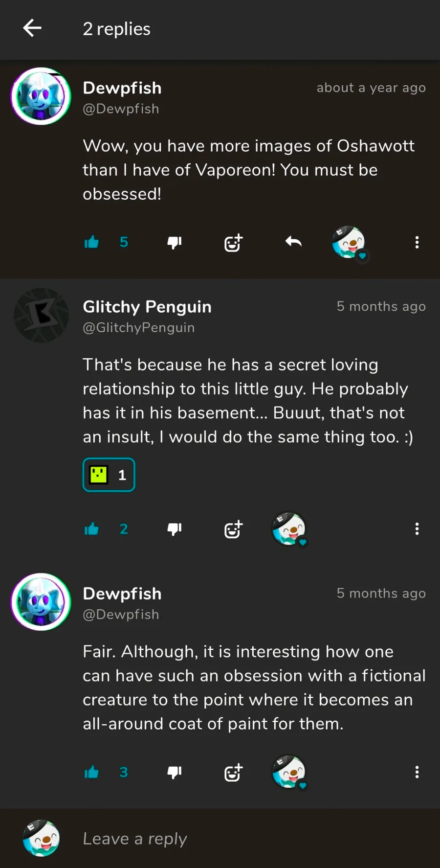Like Glitchy Penguin's reply

pyautogui.click(x=91, y=529)
